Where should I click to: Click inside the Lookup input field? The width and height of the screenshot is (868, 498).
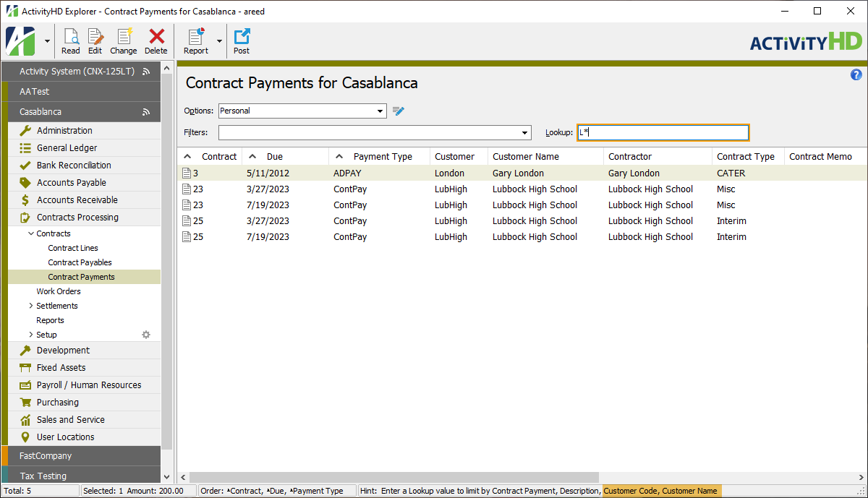pyautogui.click(x=662, y=132)
